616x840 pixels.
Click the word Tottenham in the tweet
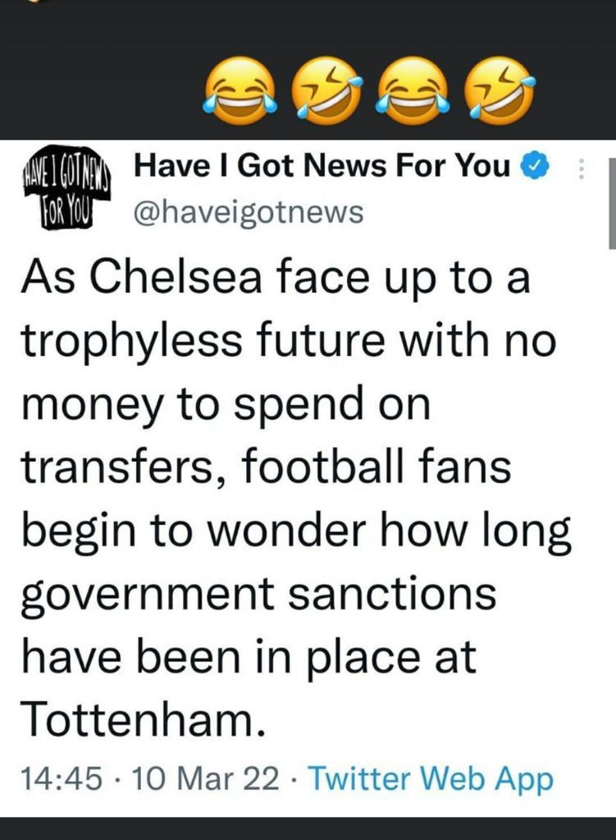click(144, 719)
